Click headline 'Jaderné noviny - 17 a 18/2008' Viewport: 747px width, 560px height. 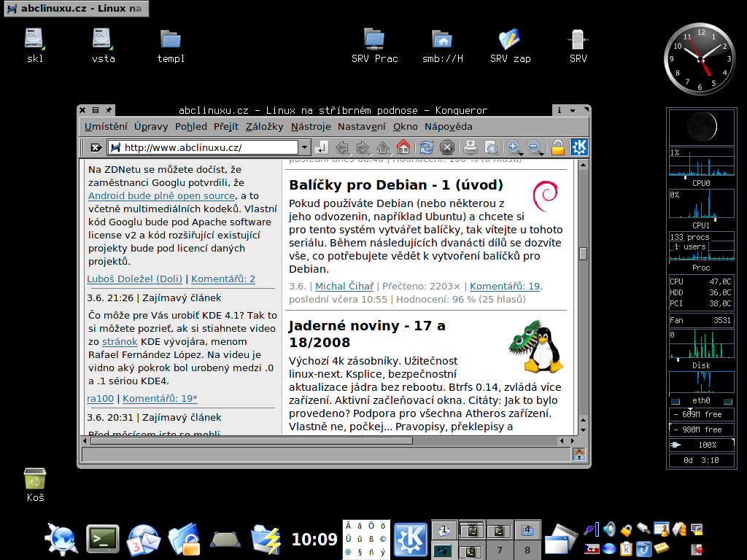[x=367, y=334]
